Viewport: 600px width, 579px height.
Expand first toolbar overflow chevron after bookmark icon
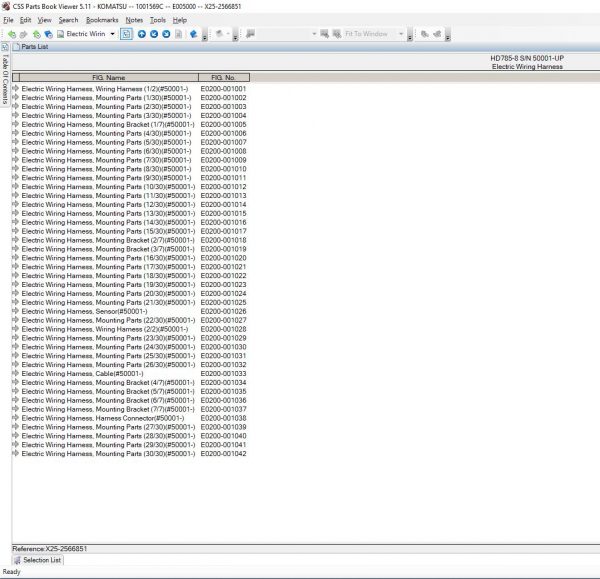(x=204, y=35)
